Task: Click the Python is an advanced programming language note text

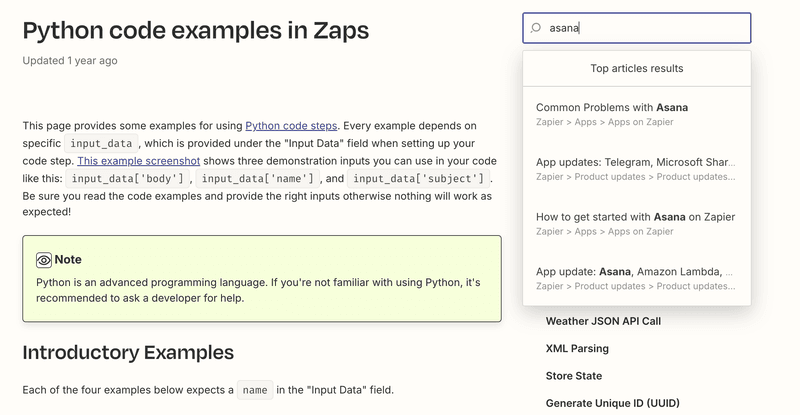Action: [258, 290]
